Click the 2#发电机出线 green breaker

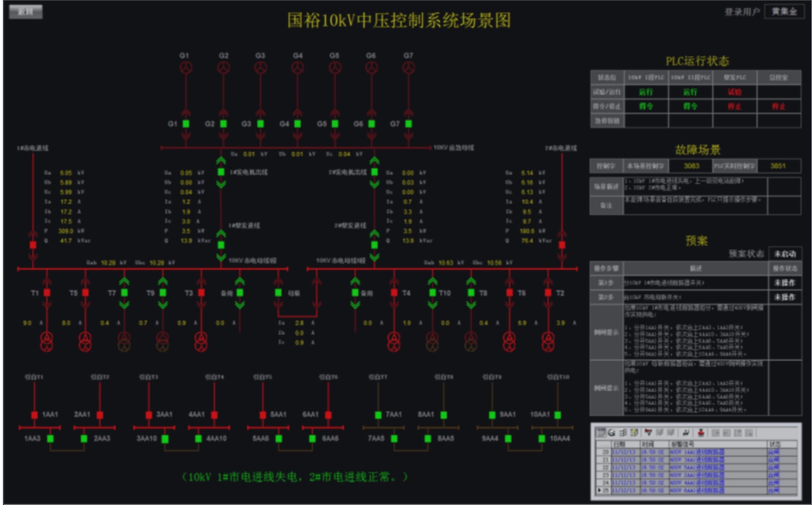pos(374,172)
